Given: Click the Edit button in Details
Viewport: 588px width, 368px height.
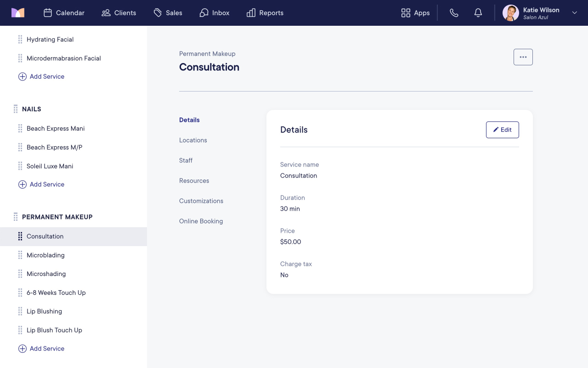Looking at the screenshot, I should [503, 130].
